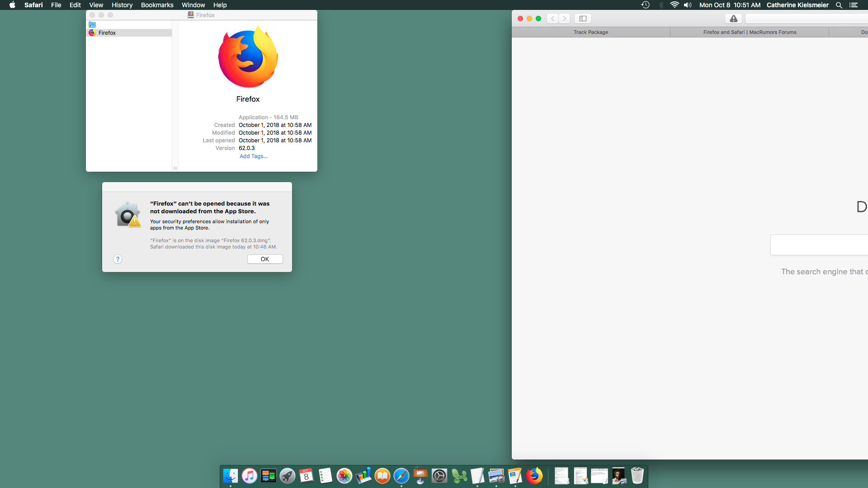Viewport: 868px width, 488px height.
Task: Click the Bluetooth menu bar icon
Action: click(660, 5)
